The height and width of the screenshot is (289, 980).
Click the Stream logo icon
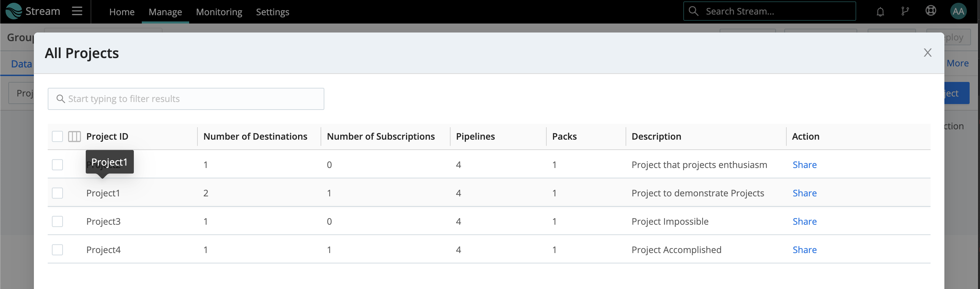pos(14,11)
